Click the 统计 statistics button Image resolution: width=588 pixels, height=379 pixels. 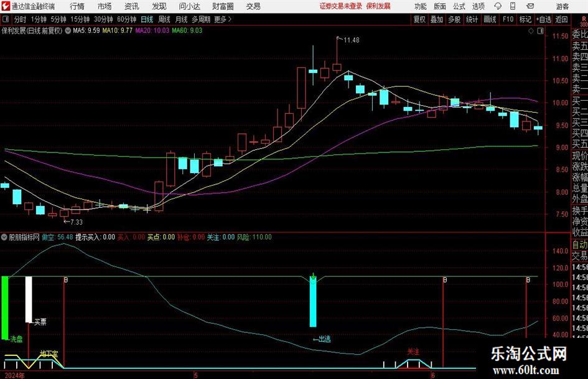tap(472, 19)
